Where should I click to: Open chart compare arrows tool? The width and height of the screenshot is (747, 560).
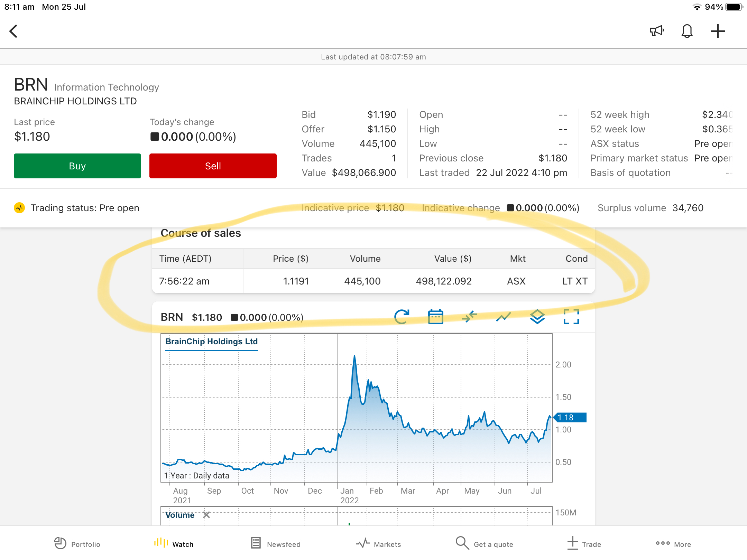coord(469,317)
